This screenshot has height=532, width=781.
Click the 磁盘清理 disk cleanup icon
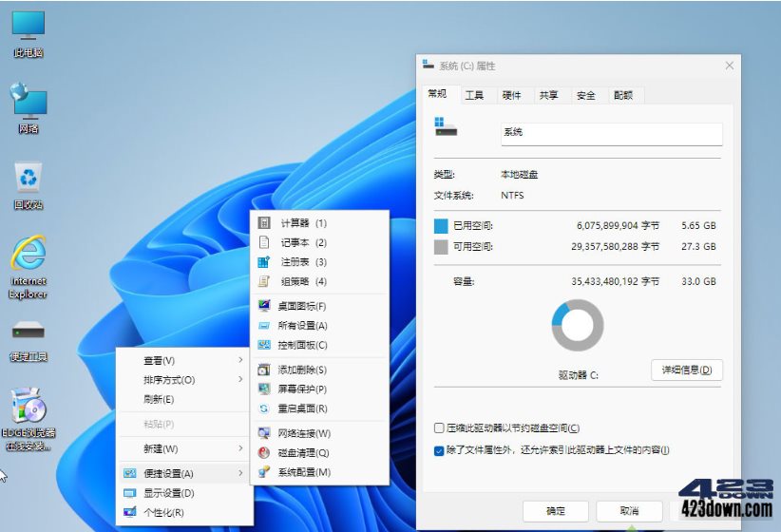264,452
